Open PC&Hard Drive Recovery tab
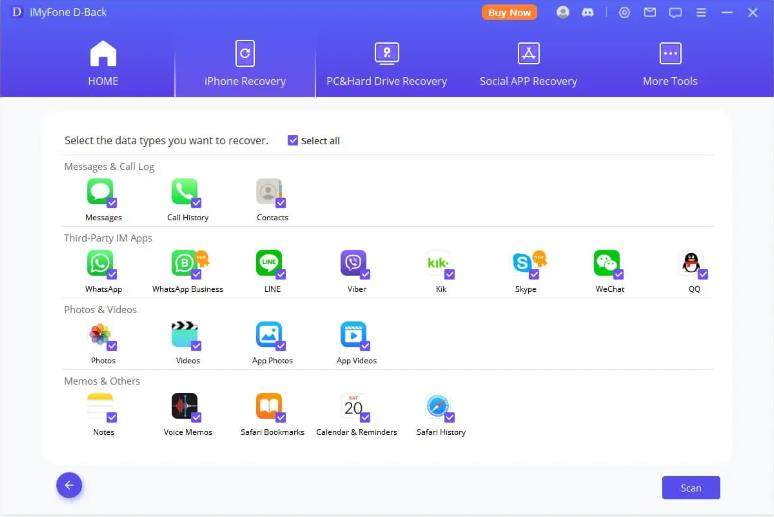The height and width of the screenshot is (517, 774). 387,64
